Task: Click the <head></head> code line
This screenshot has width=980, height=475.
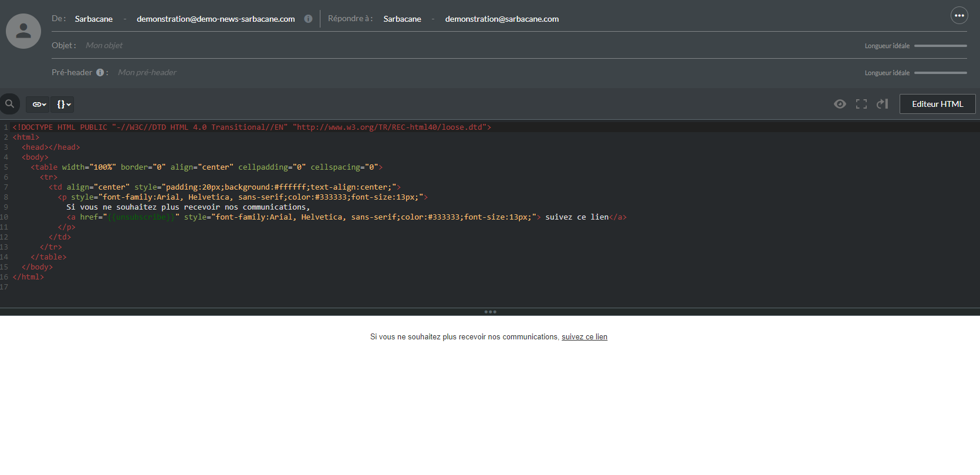Action: [x=51, y=147]
